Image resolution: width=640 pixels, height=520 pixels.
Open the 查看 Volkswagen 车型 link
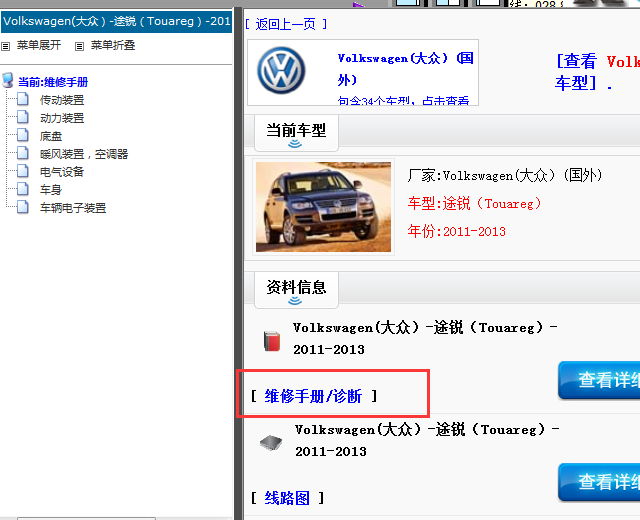click(x=597, y=72)
